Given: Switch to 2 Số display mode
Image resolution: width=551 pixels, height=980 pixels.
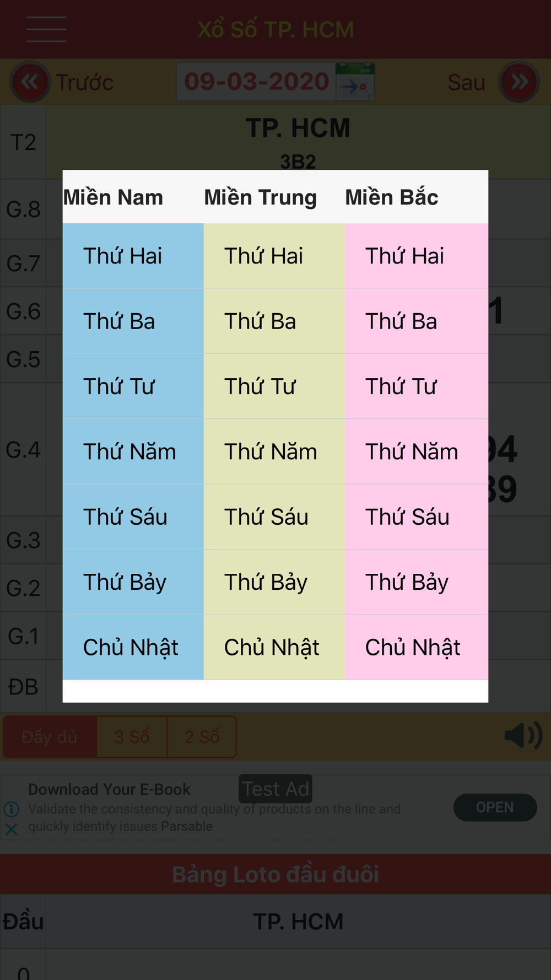Looking at the screenshot, I should [202, 737].
